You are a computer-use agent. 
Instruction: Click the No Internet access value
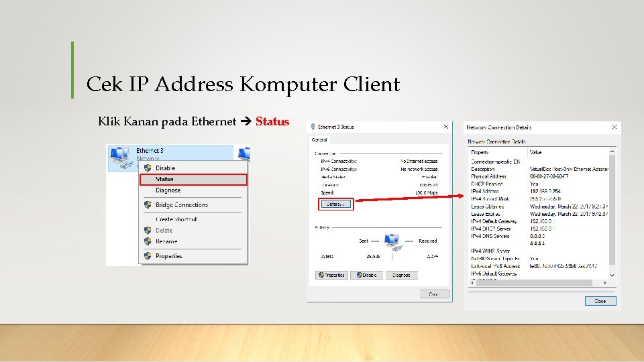click(x=419, y=162)
